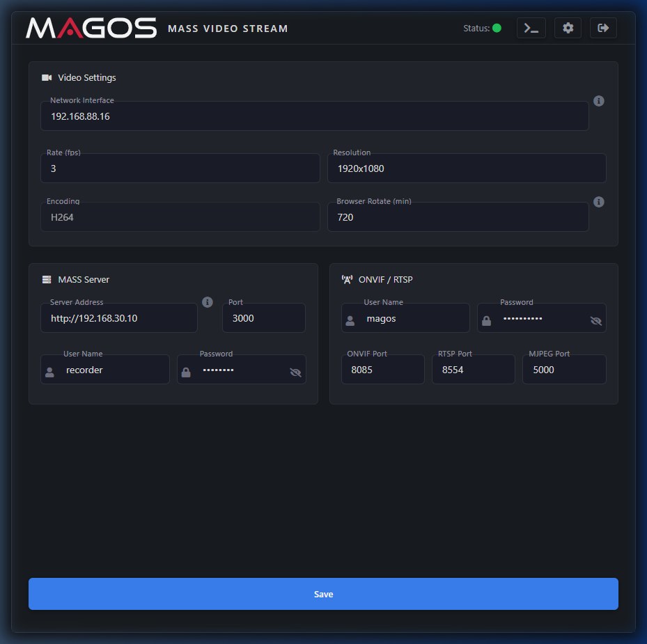Click the Server Address input field
Image resolution: width=647 pixels, height=644 pixels.
tap(119, 318)
